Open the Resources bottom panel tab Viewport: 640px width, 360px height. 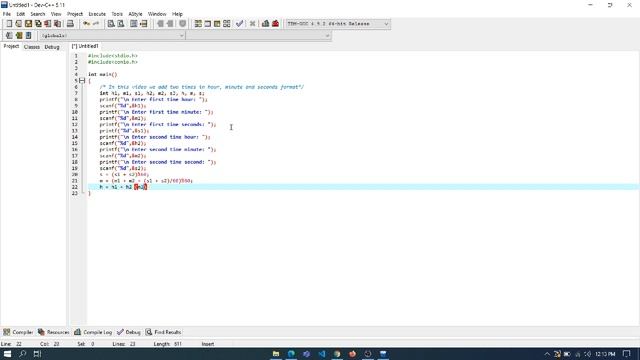tap(53, 332)
